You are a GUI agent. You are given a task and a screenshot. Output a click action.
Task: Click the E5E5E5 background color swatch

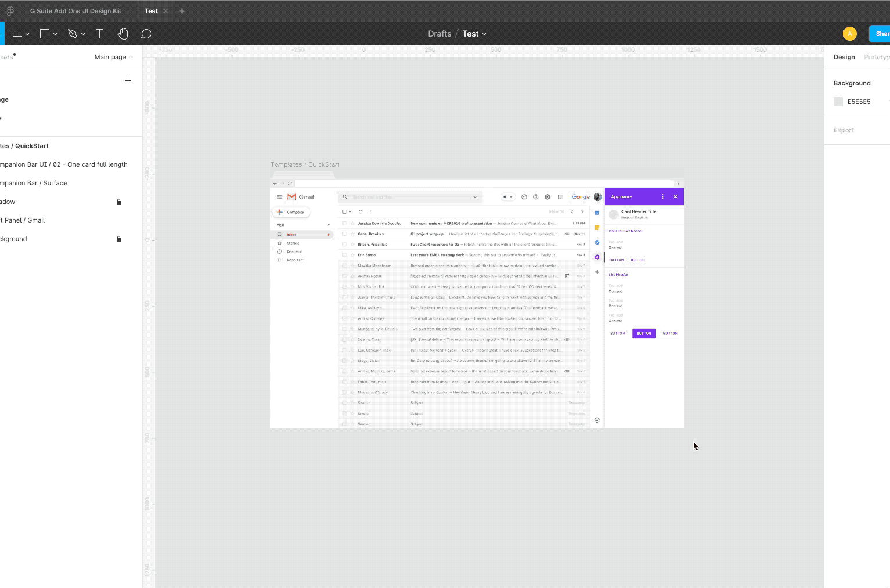pos(838,102)
